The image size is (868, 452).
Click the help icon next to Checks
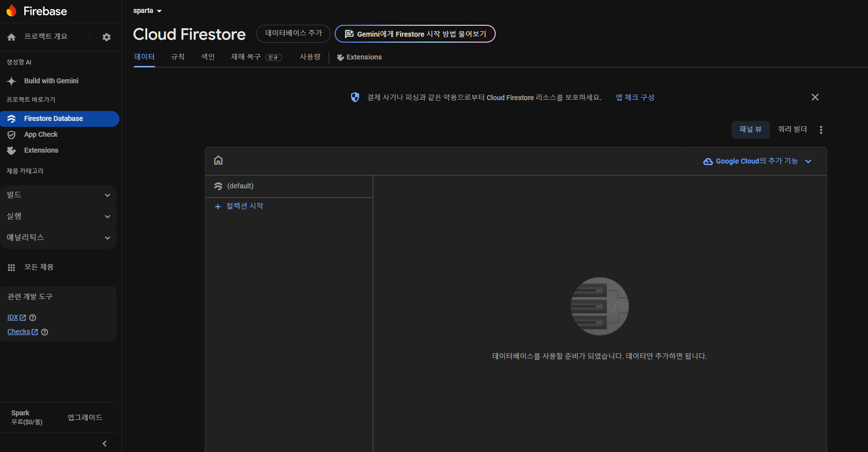point(45,332)
